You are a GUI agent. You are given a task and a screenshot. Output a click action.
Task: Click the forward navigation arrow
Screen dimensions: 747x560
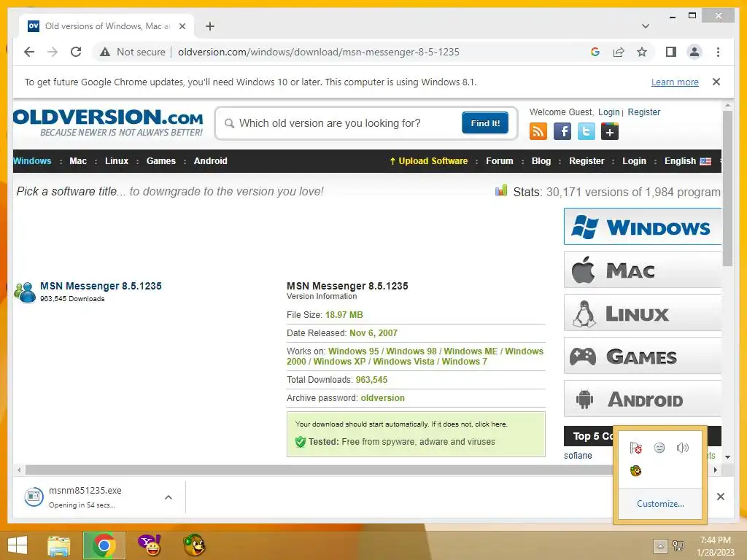click(x=53, y=52)
